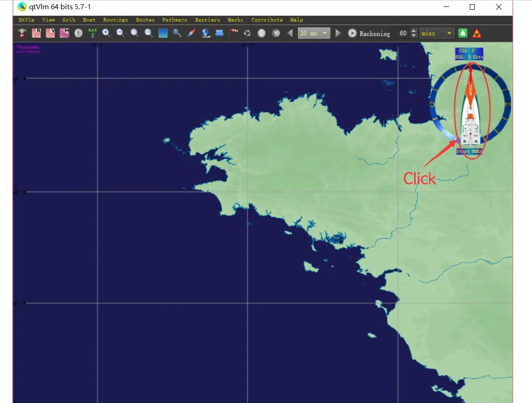Open the Grib menu
Screen dimensions: 532x403
pyautogui.click(x=69, y=20)
